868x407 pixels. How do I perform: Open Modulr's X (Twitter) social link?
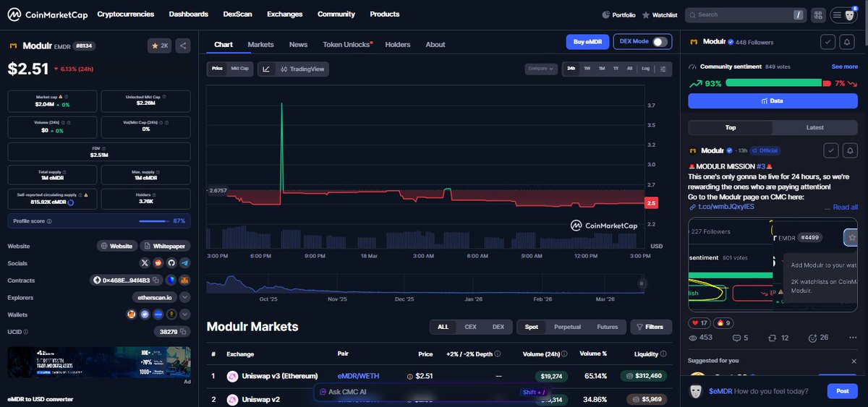(145, 263)
